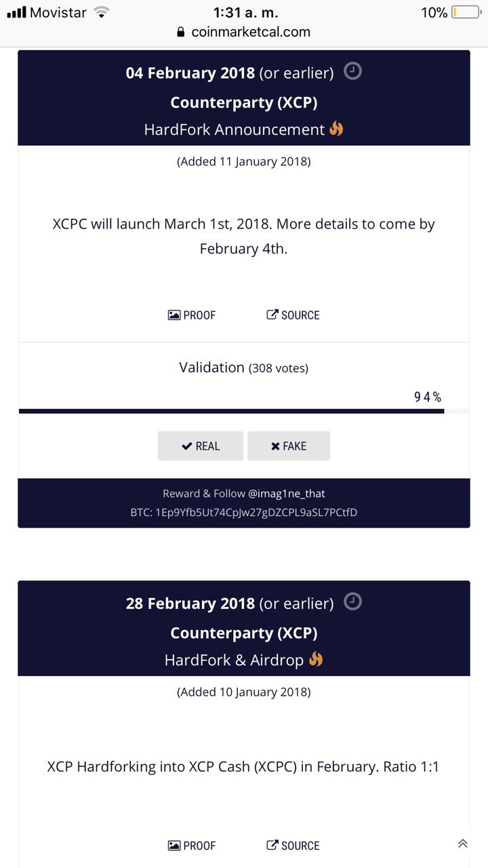Open PROOF image for HardFork & Airdrop event

pyautogui.click(x=192, y=846)
